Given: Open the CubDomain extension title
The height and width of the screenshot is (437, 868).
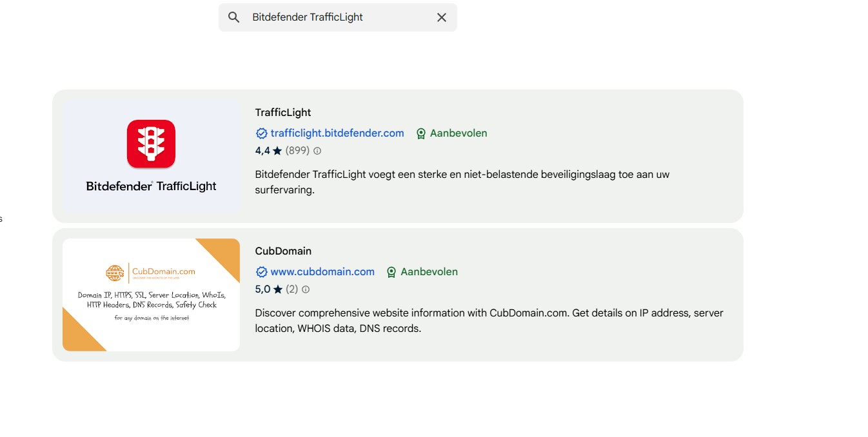Looking at the screenshot, I should click(283, 251).
